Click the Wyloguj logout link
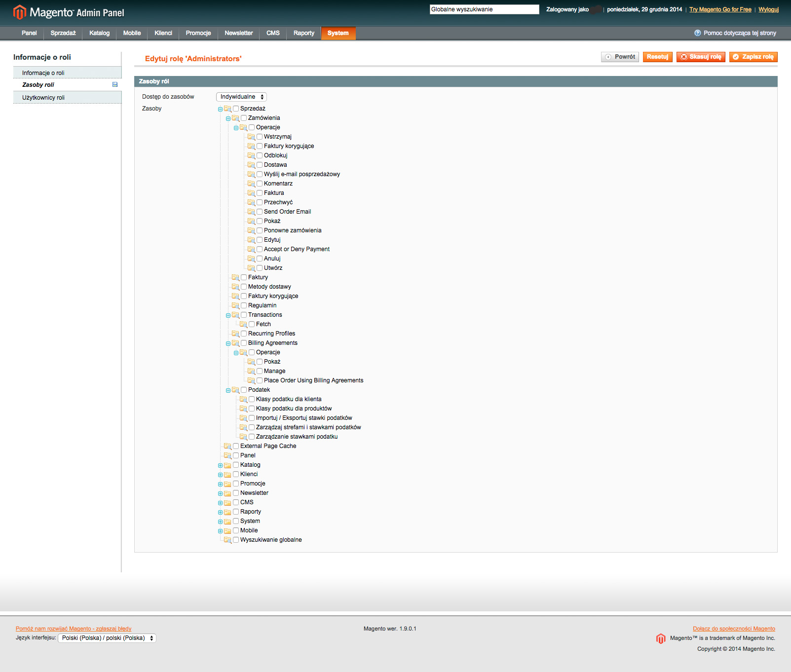This screenshot has height=672, width=791. tap(768, 9)
